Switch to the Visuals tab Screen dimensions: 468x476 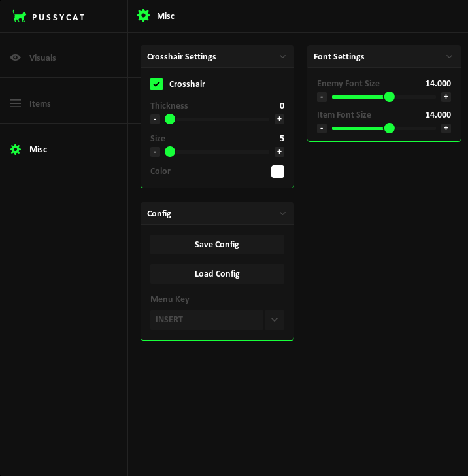pos(42,58)
